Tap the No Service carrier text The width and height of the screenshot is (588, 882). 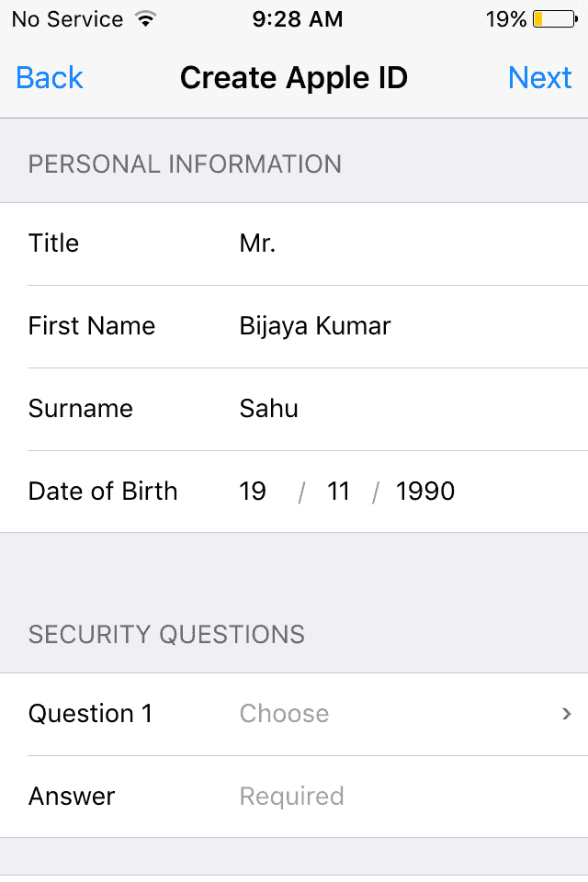pos(67,19)
